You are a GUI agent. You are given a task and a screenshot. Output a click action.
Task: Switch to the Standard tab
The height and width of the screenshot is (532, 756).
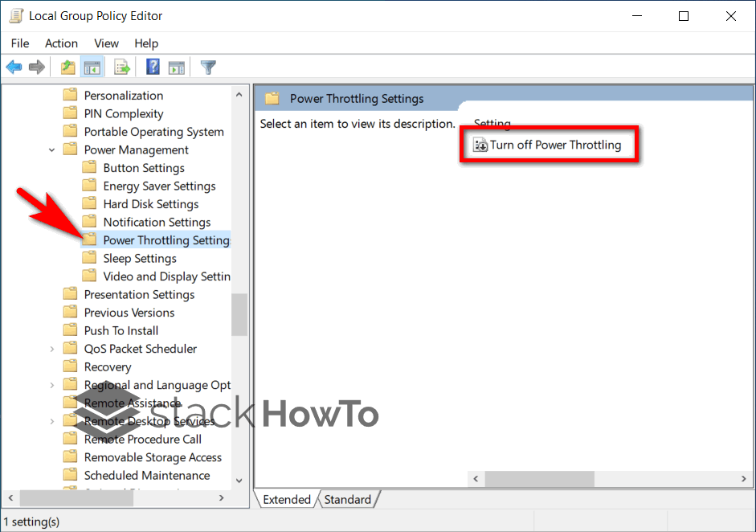click(x=348, y=499)
